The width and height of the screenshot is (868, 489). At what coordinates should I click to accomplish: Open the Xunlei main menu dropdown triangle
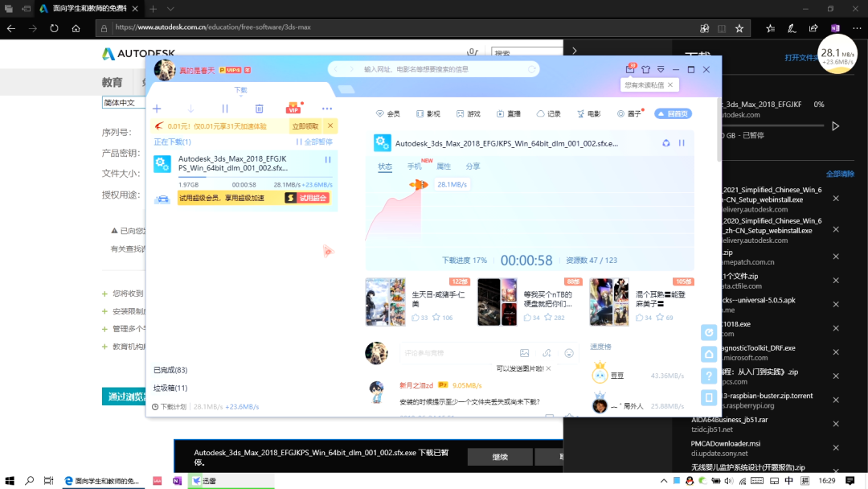(661, 69)
